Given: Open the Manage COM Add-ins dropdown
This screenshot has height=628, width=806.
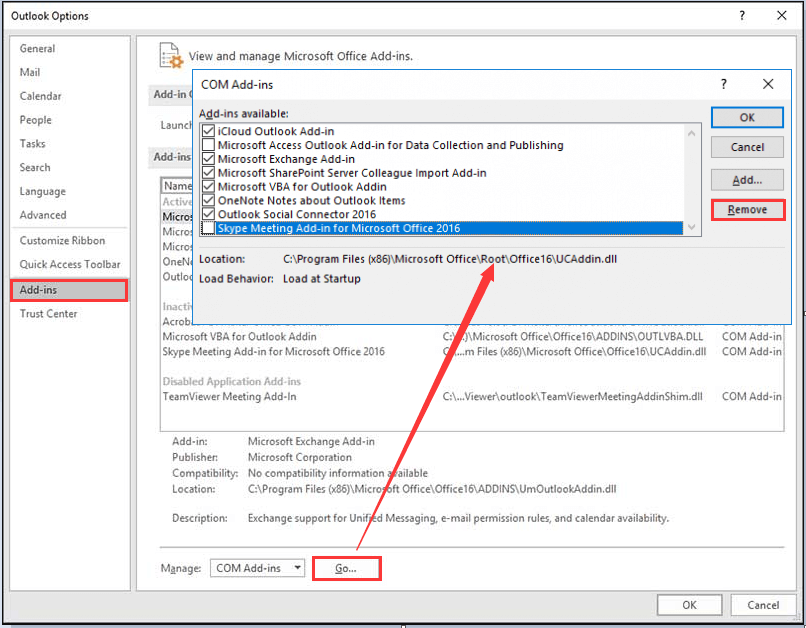Looking at the screenshot, I should [257, 568].
